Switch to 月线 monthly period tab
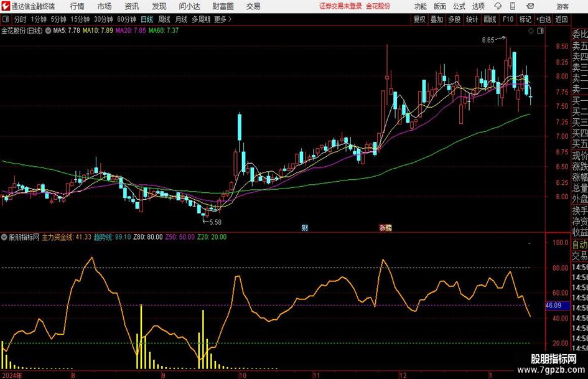 point(182,19)
